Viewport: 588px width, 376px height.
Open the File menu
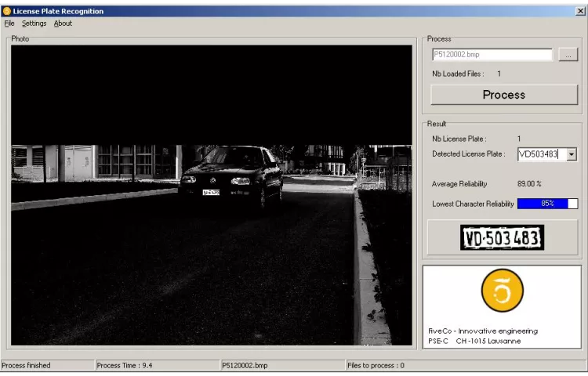[9, 23]
